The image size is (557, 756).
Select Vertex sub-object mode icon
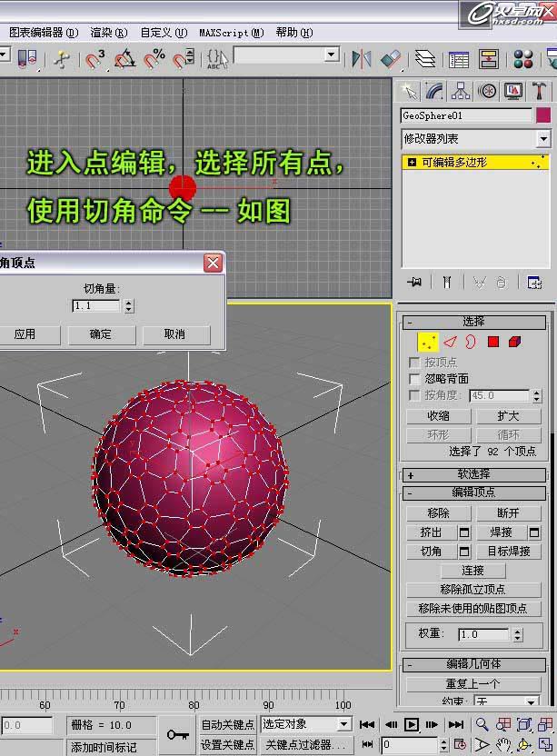[x=427, y=342]
